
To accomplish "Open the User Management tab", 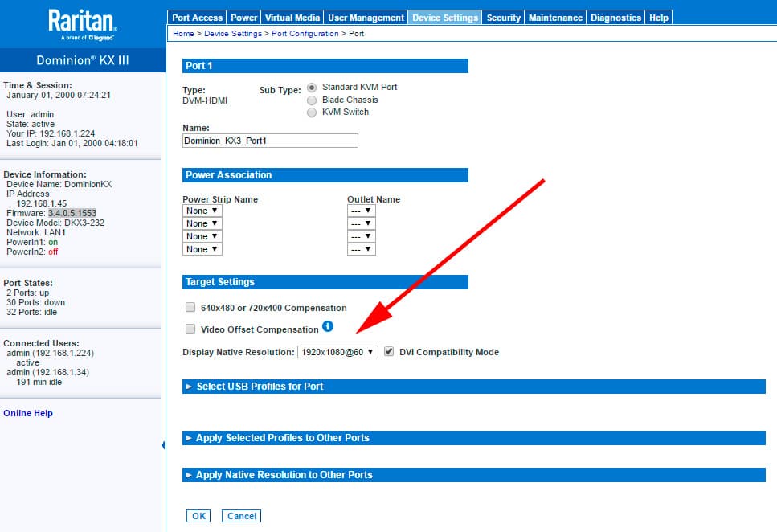I will tap(366, 18).
